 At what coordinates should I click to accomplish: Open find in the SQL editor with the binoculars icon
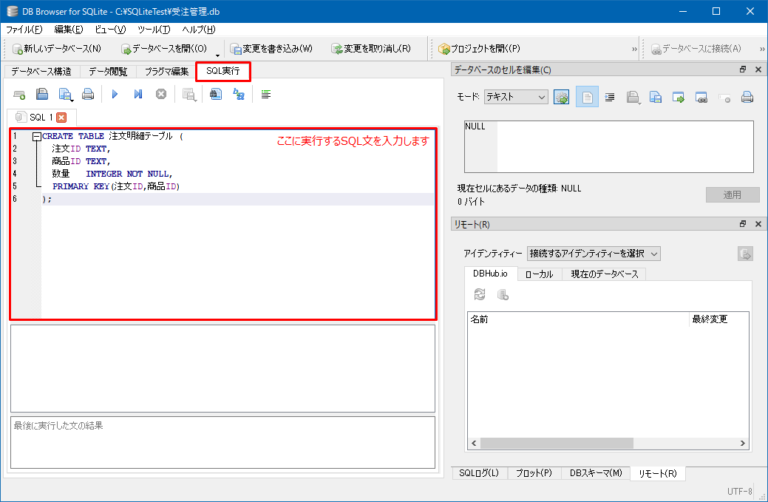(x=216, y=94)
